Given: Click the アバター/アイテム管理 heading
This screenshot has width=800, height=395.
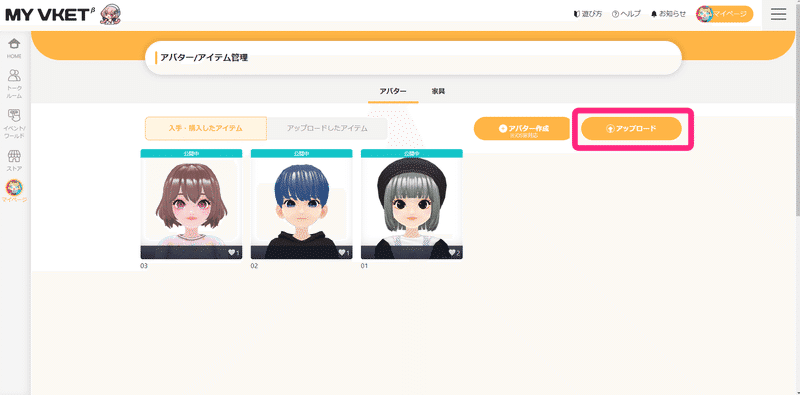Looking at the screenshot, I should 204,58.
